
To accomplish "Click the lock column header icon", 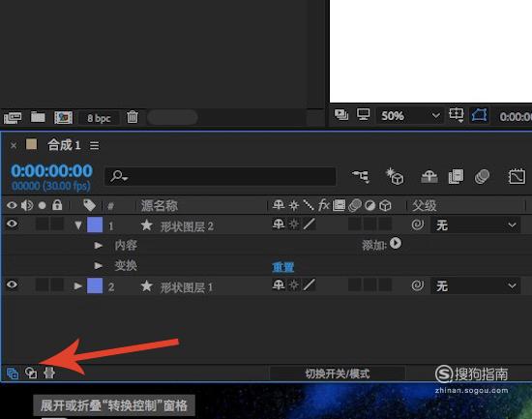I will (x=57, y=205).
